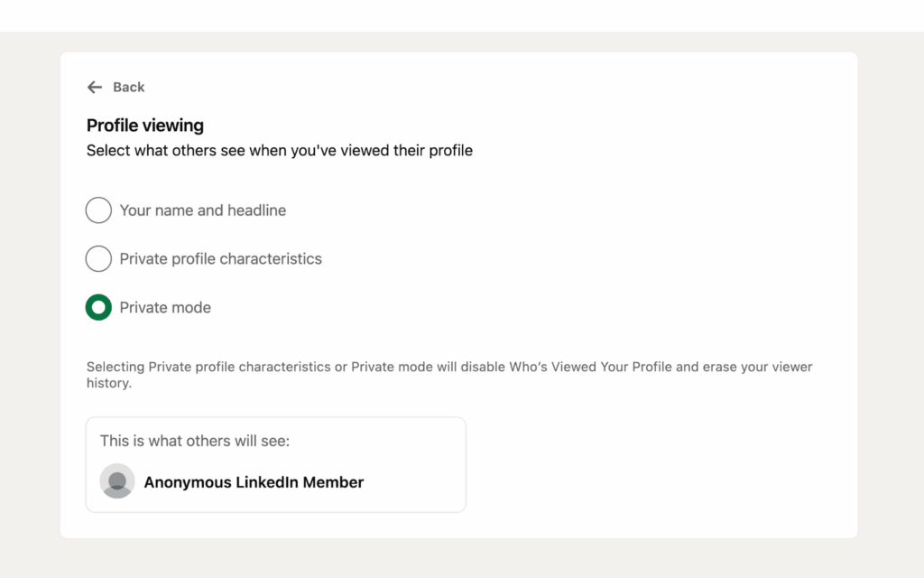Screen dimensions: 924x578
Task: Select the "Your name and headline" radio button
Action: 98,210
